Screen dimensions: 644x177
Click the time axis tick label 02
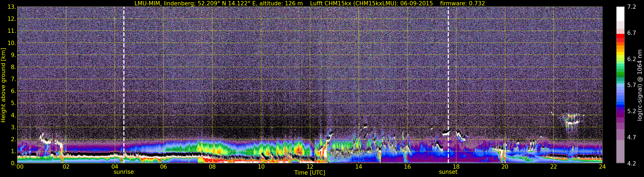point(66,167)
